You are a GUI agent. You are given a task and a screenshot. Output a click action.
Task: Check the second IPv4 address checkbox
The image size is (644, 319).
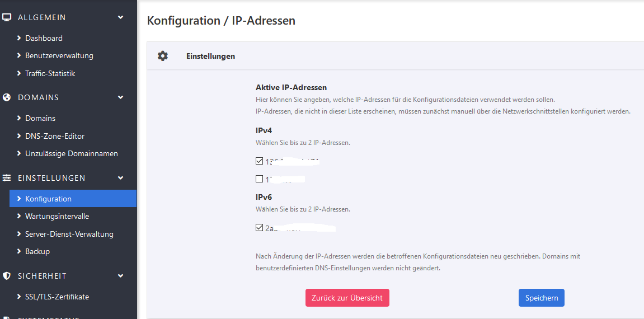[259, 179]
